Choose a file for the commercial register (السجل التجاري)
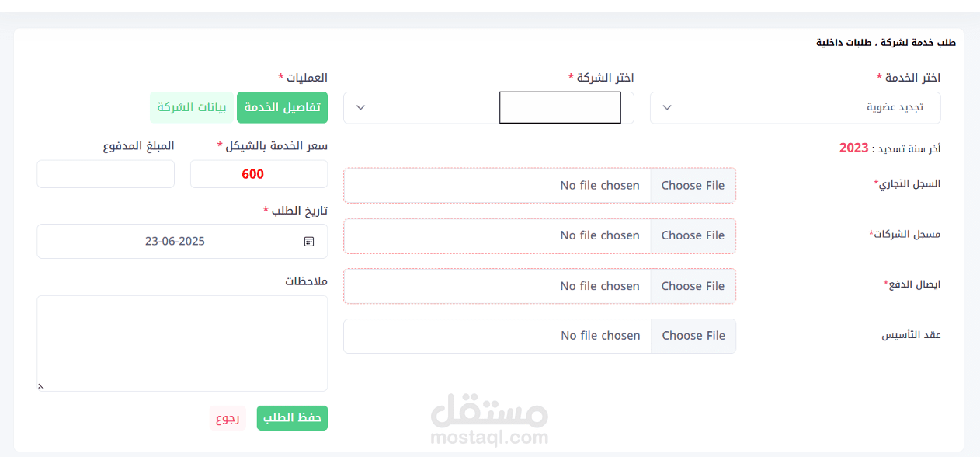 pyautogui.click(x=693, y=186)
